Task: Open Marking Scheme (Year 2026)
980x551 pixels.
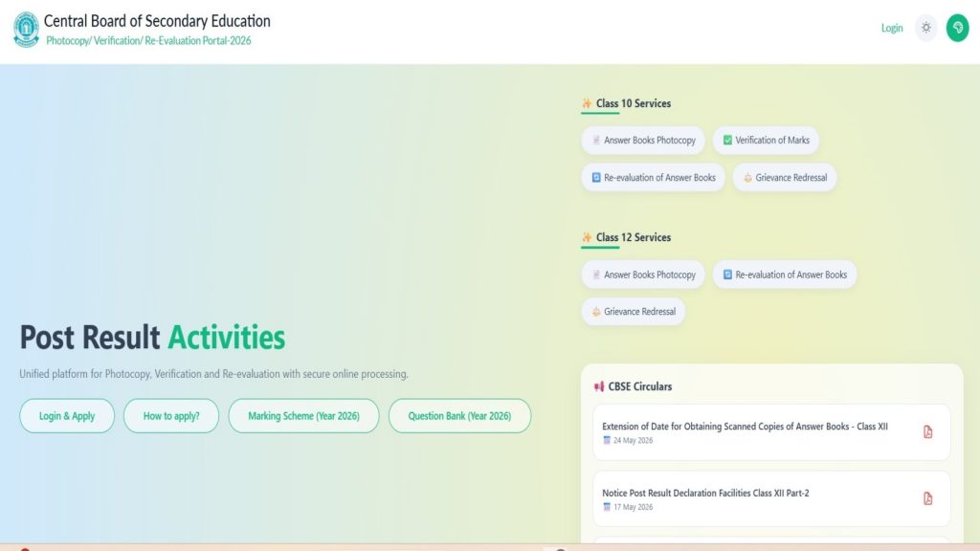Action: [303, 416]
